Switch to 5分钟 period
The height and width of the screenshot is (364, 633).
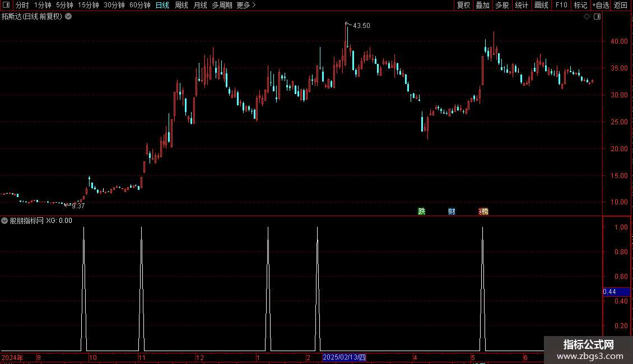pos(64,5)
